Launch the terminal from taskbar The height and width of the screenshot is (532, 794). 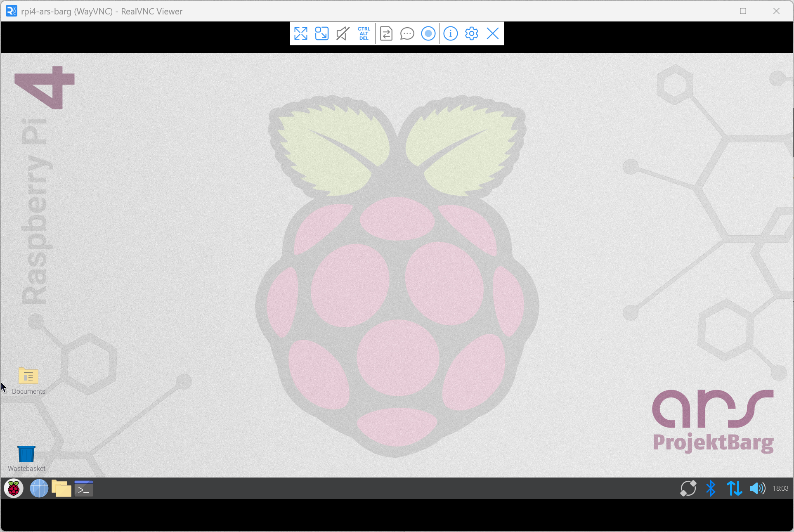pos(84,489)
